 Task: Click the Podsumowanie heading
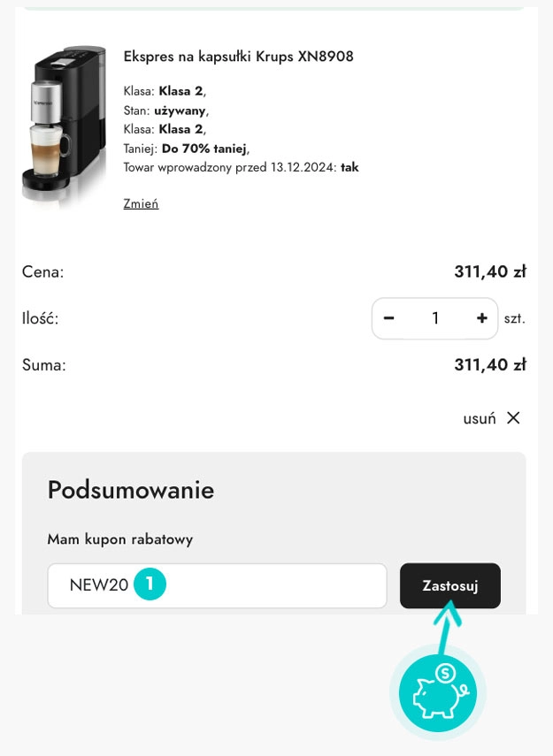click(x=131, y=490)
